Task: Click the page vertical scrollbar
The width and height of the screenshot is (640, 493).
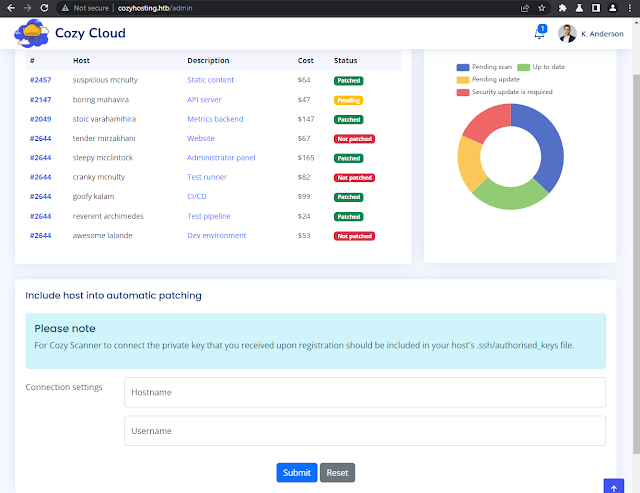Action: 636,264
